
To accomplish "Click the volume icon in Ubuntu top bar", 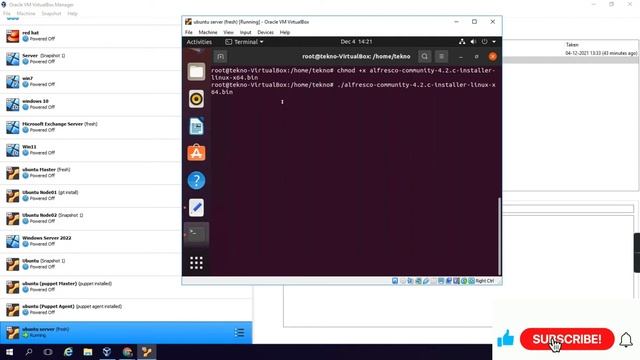I will (x=473, y=42).
